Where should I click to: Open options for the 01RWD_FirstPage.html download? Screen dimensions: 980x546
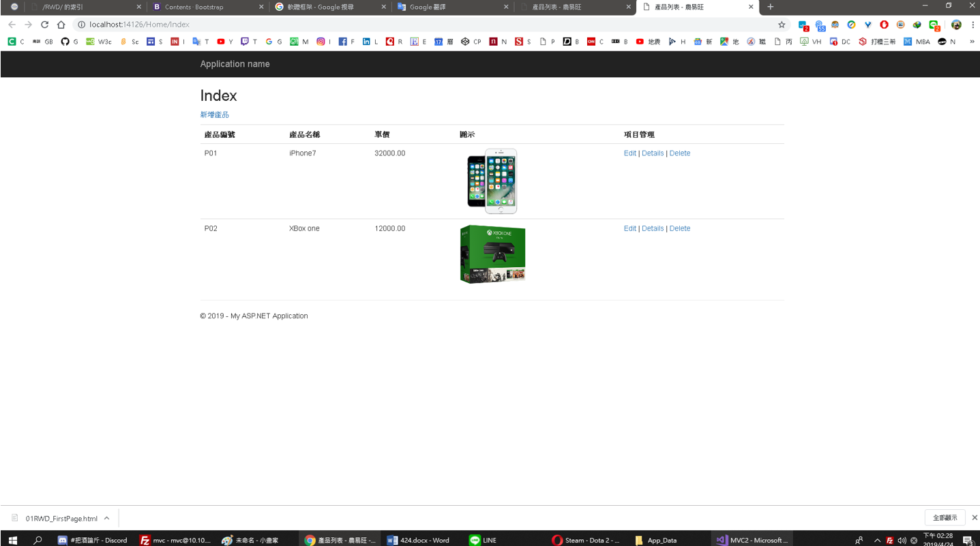107,518
